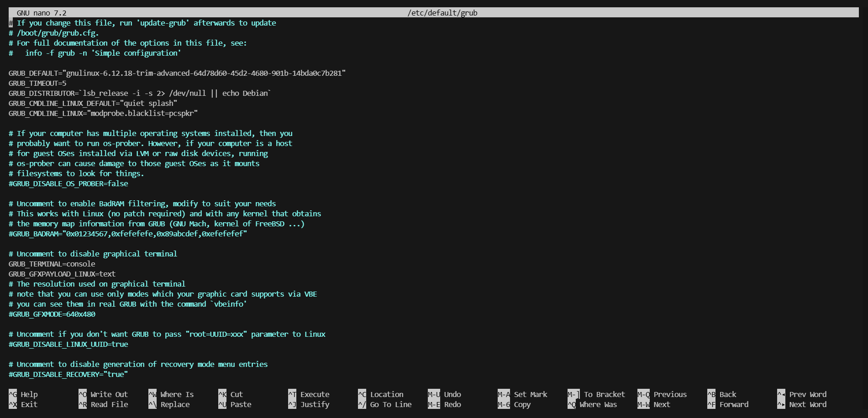The width and height of the screenshot is (868, 418).
Task: Place cursor on GRUB_TIMEOUT=5 line
Action: (37, 83)
